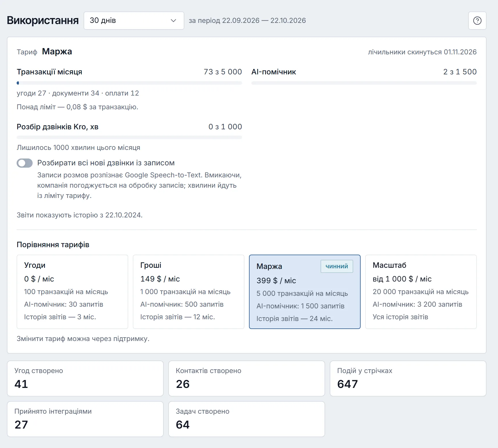Click the Маржа tariff name at top
498x448 pixels.
[57, 51]
